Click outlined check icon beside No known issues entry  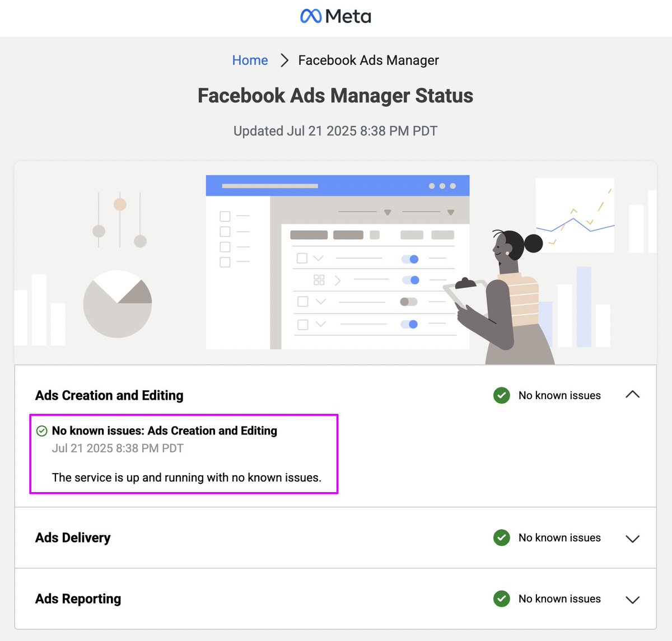click(x=41, y=431)
